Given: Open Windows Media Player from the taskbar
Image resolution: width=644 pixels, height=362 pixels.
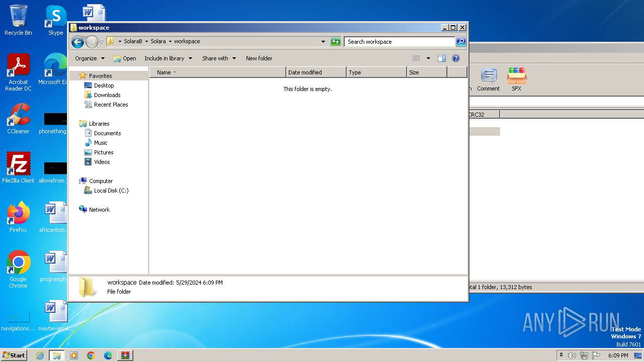Looking at the screenshot, I should [x=74, y=355].
